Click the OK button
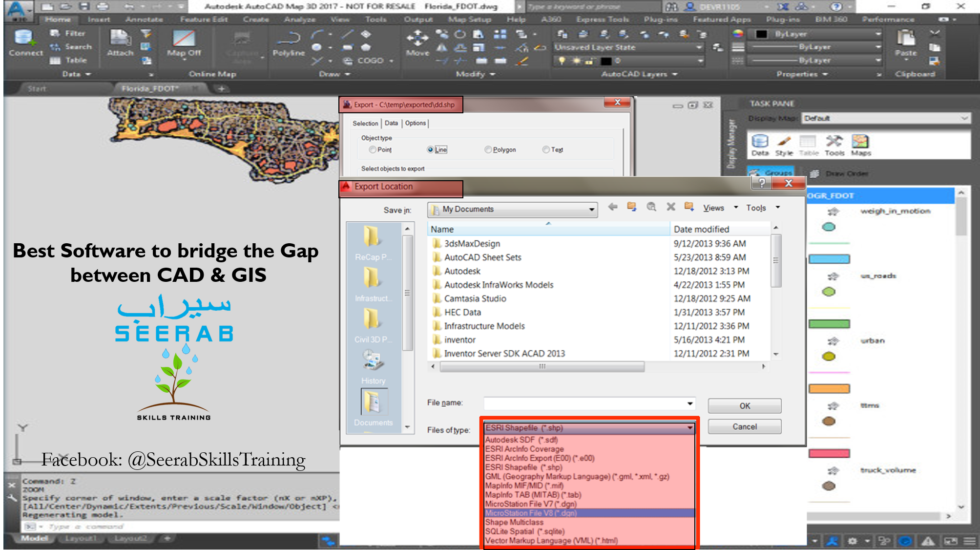980x550 pixels. [744, 406]
